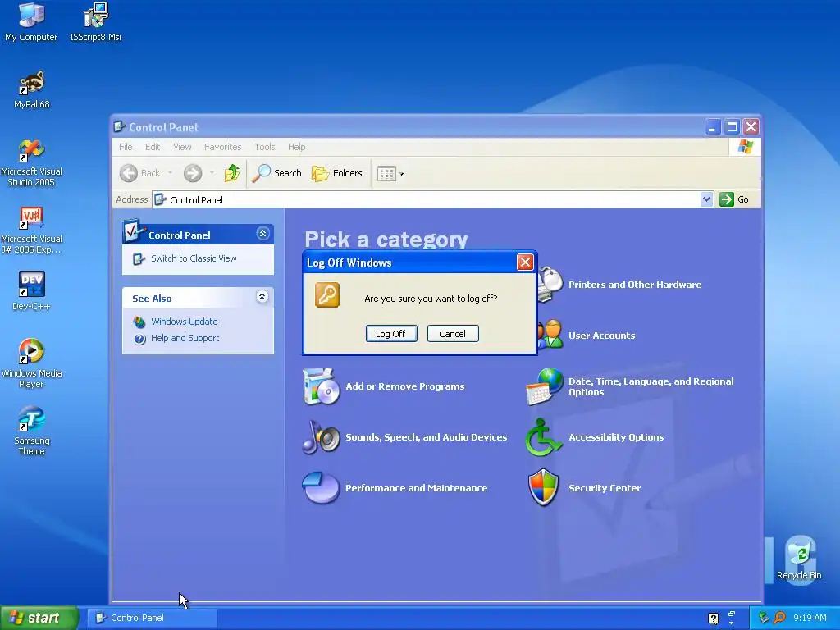
Task: Click the magnifier tray icon
Action: pos(779,618)
